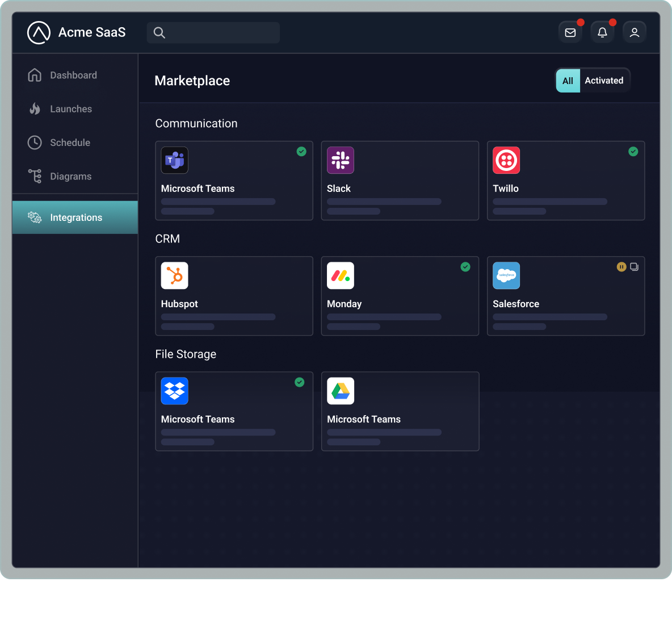Click the Hubspot logo

[x=174, y=275]
